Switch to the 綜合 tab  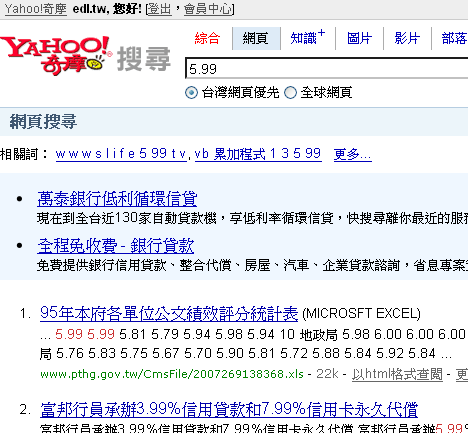[x=207, y=38]
